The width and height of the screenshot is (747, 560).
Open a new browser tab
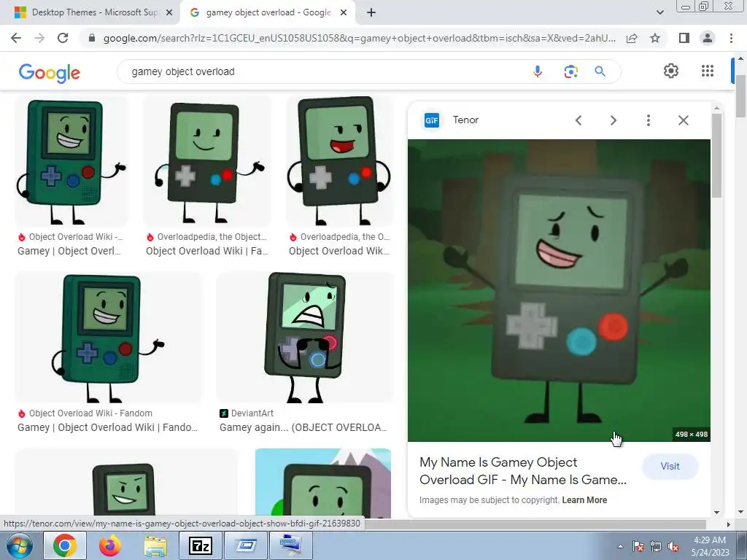371,13
